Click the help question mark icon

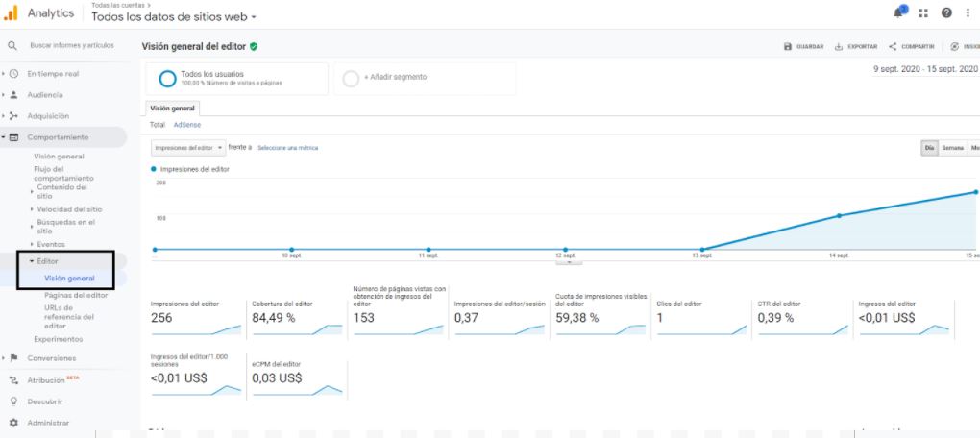[x=946, y=12]
